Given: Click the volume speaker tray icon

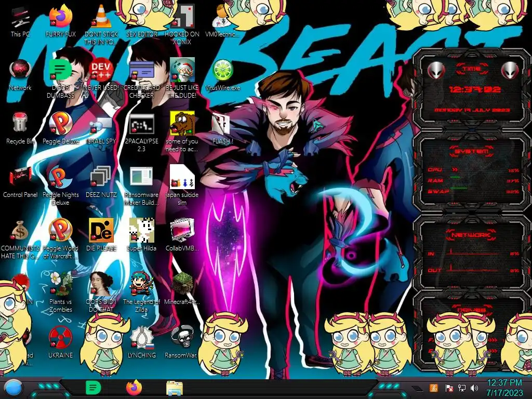Looking at the screenshot, I should pyautogui.click(x=474, y=388).
